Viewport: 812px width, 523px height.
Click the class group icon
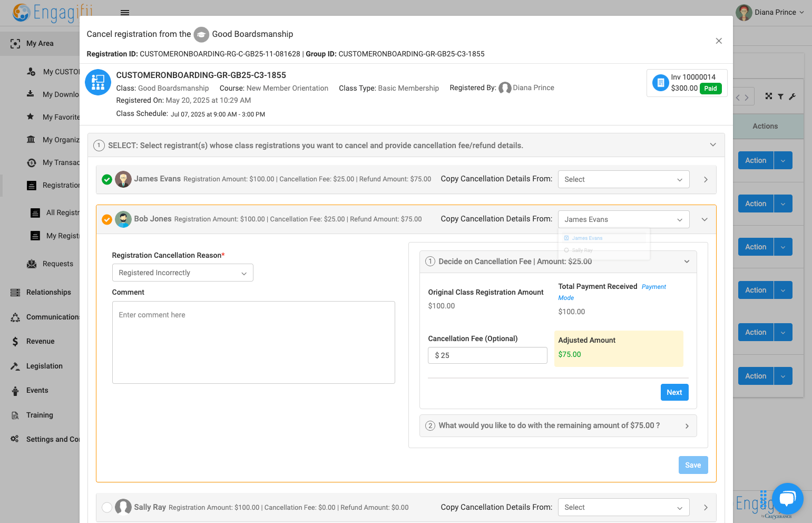click(x=98, y=82)
